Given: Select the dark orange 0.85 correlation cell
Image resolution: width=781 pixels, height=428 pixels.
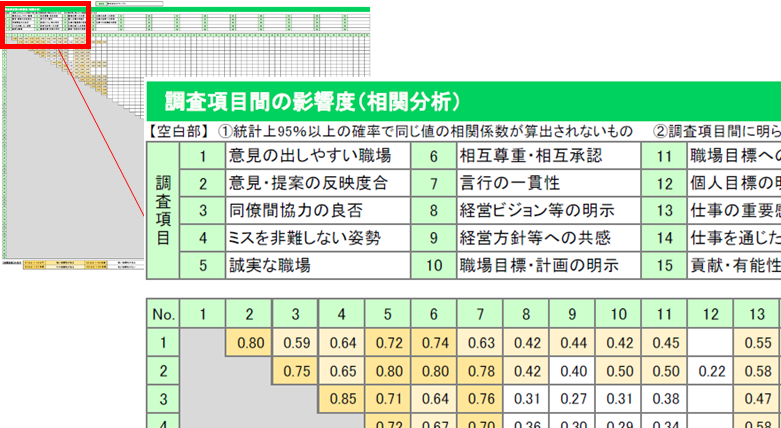Looking at the screenshot, I should [342, 399].
